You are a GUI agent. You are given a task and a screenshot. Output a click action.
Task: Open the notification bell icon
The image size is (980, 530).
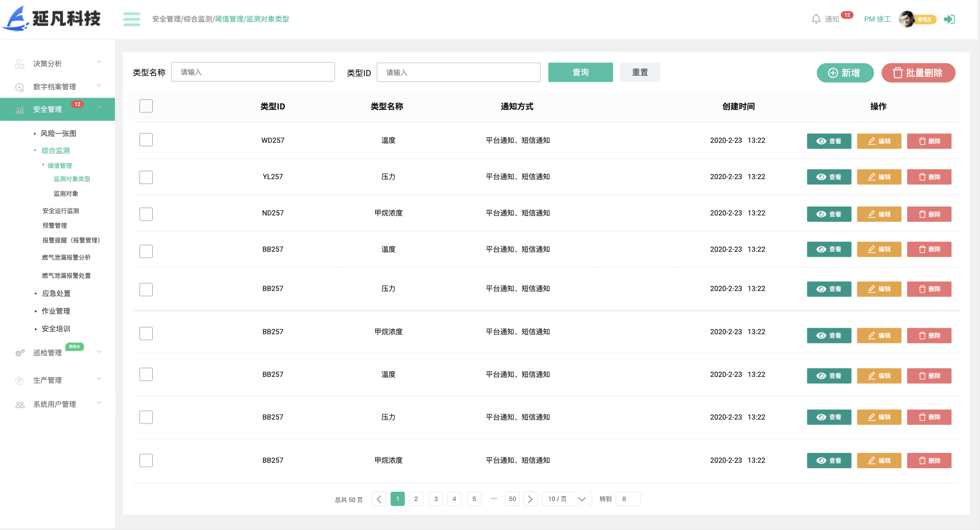pos(816,19)
